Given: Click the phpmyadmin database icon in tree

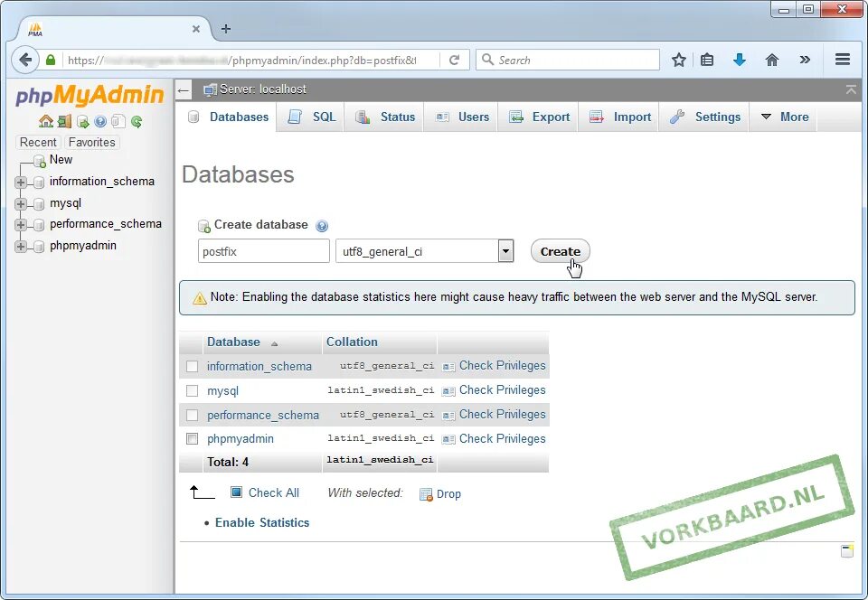Looking at the screenshot, I should (x=39, y=247).
